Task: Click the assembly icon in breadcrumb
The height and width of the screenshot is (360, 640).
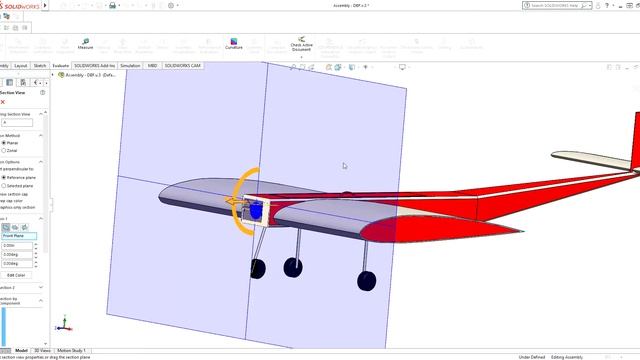Action: (x=61, y=75)
